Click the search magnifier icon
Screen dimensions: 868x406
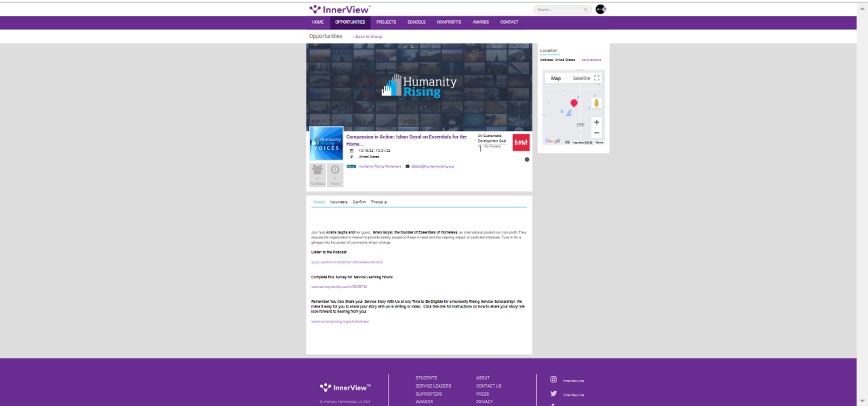coord(585,10)
